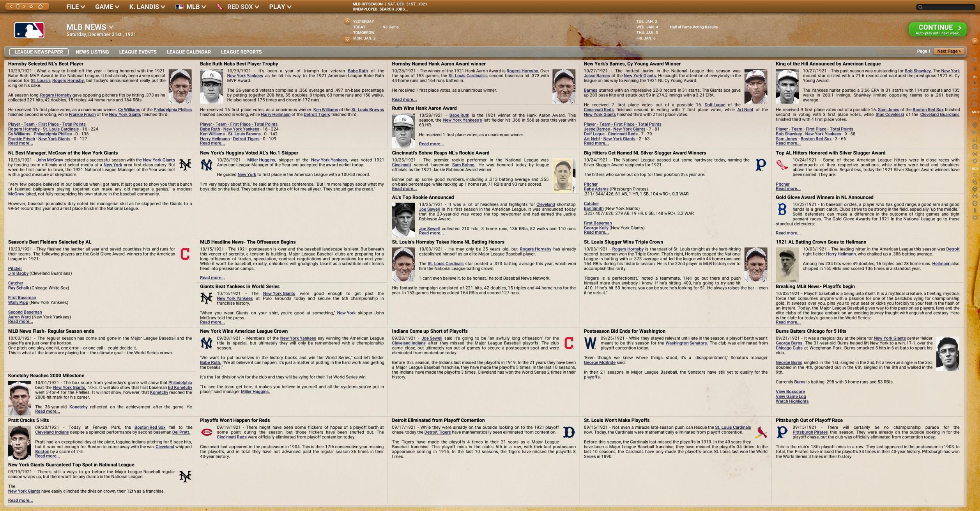Click the Continue button
The width and height of the screenshot is (980, 511).
click(938, 29)
